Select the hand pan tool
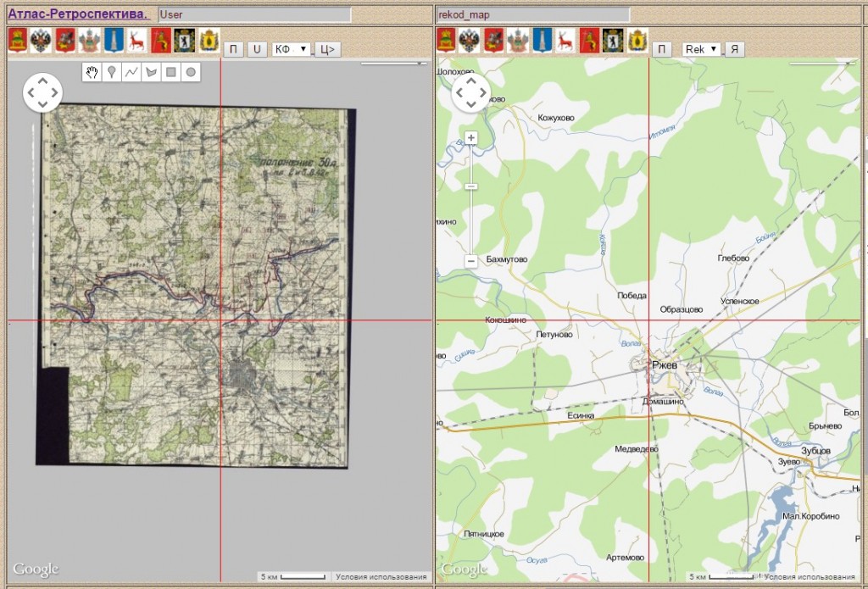Viewport: 868px width, 589px height. 92,73
